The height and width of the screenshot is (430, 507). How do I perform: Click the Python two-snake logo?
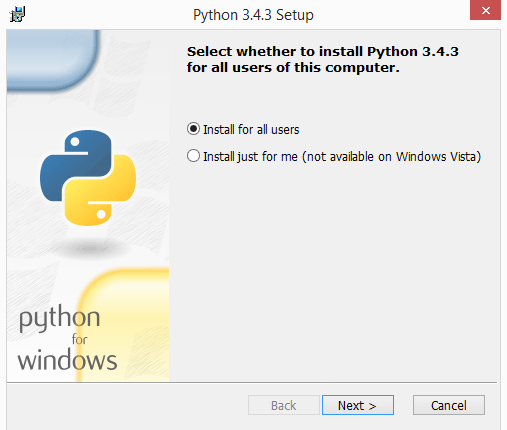[88, 178]
